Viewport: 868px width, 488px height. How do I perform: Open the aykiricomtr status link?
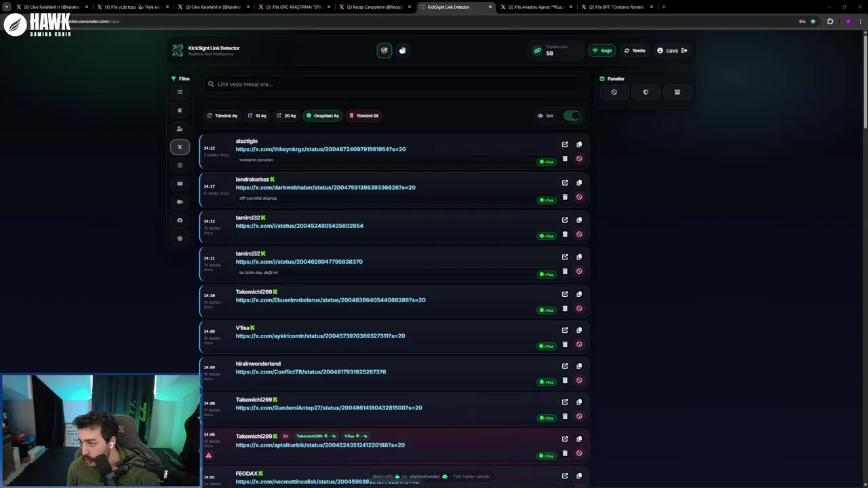[320, 336]
